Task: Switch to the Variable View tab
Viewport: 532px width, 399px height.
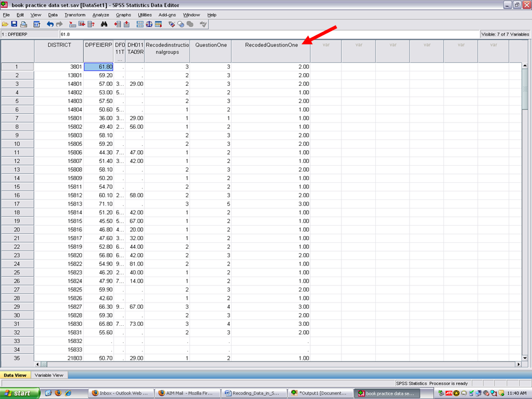Action: (49, 375)
